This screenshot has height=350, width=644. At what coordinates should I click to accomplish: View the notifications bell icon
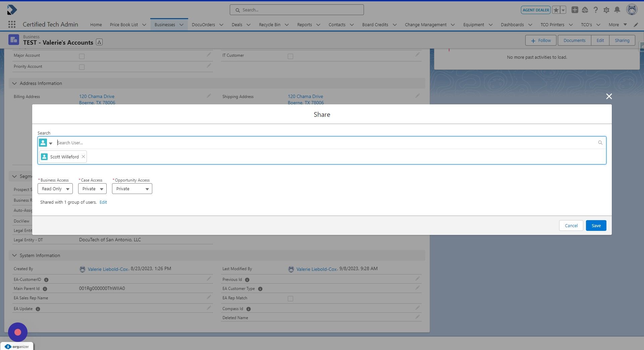click(617, 10)
